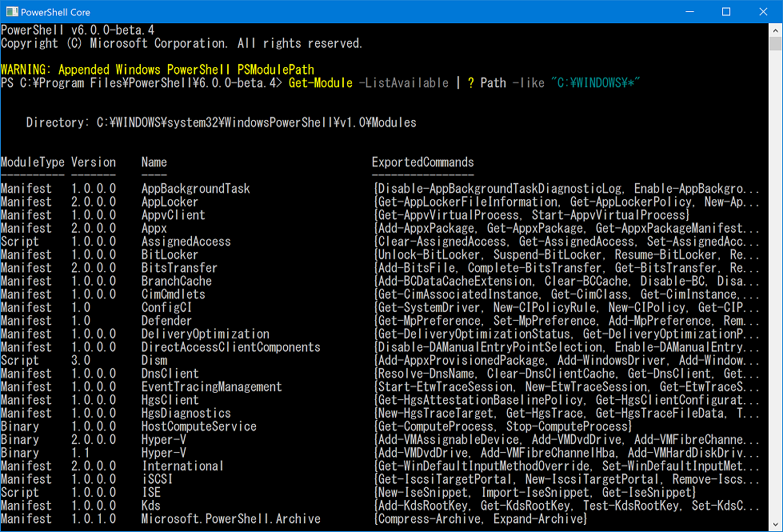Click the ExportedCommands column header

coord(422,162)
